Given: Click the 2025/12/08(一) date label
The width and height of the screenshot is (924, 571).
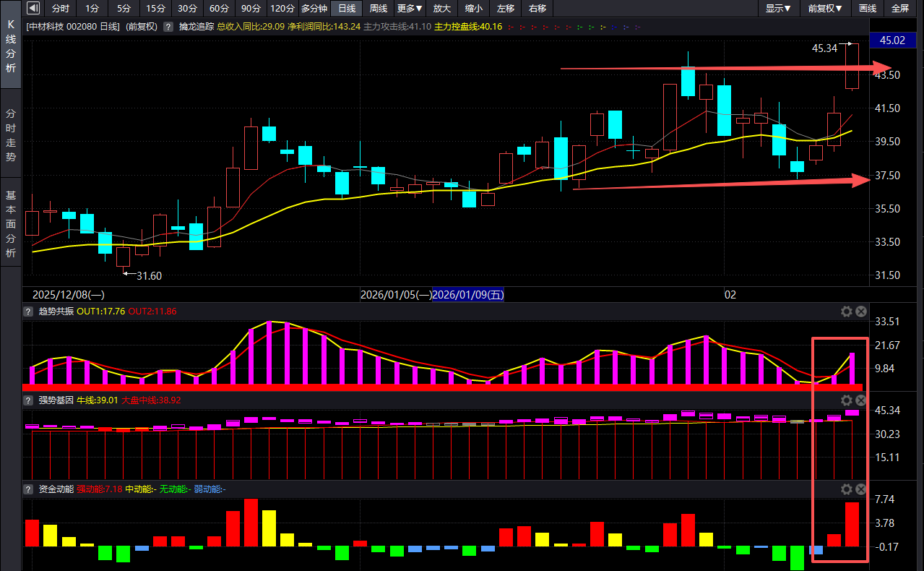Looking at the screenshot, I should click(x=69, y=295).
